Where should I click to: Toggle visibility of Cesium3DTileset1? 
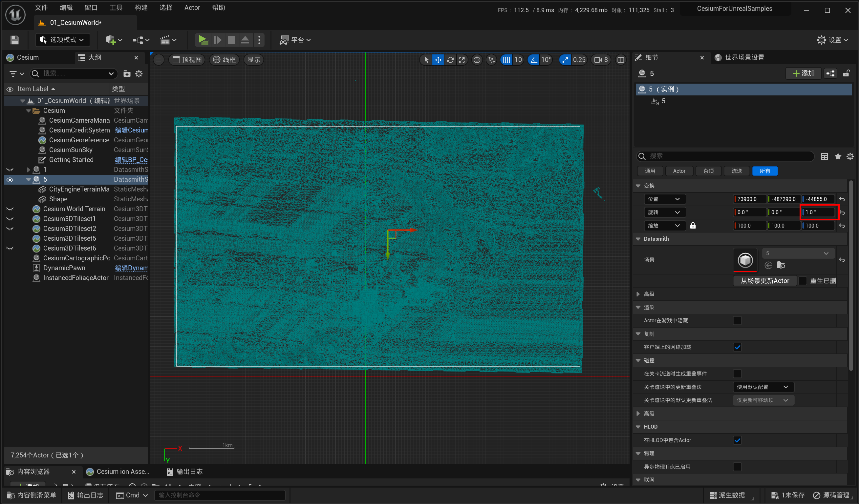pos(10,219)
